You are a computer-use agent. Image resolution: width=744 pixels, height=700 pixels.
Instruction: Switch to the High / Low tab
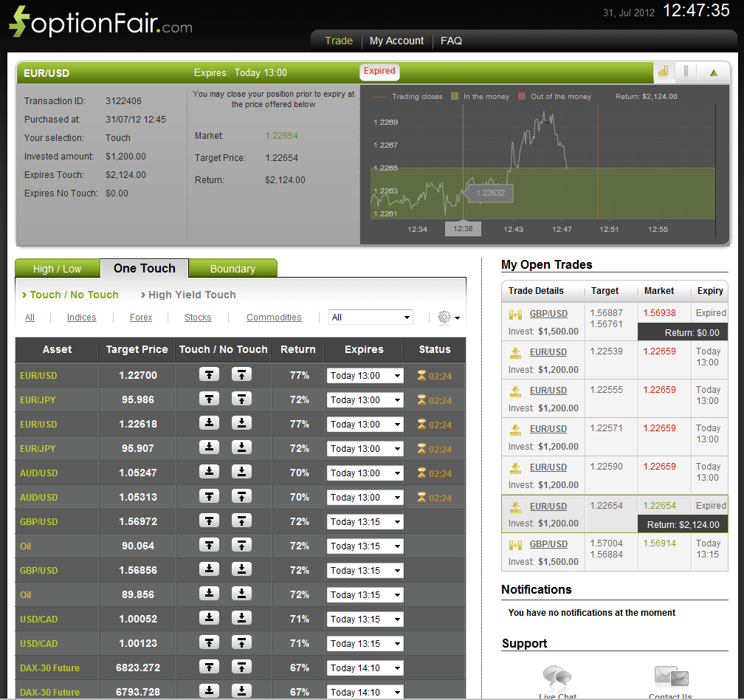57,269
